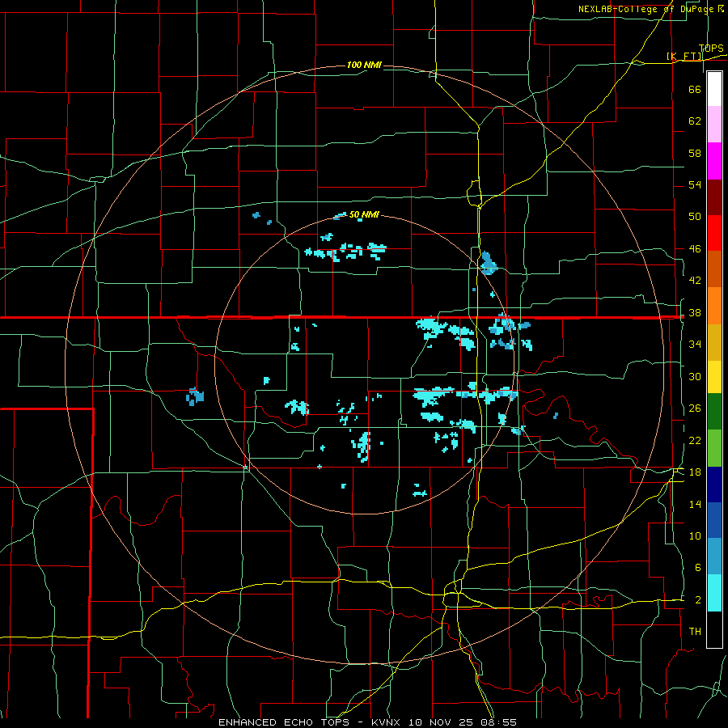The width and height of the screenshot is (728, 728).
Task: Click the 22 legend value
Action: point(695,441)
